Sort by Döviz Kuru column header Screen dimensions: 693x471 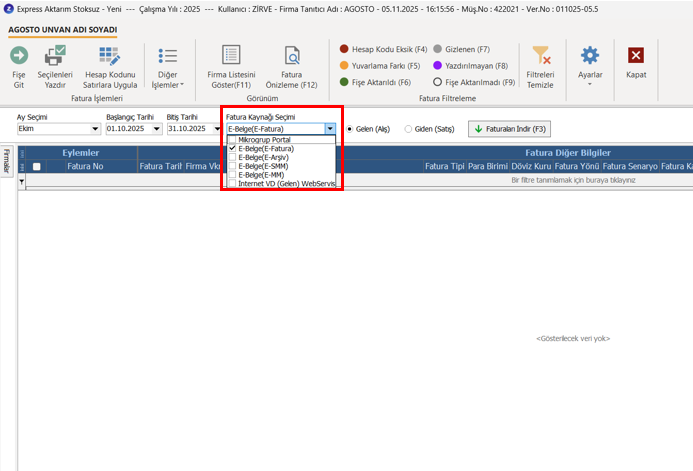click(x=531, y=167)
